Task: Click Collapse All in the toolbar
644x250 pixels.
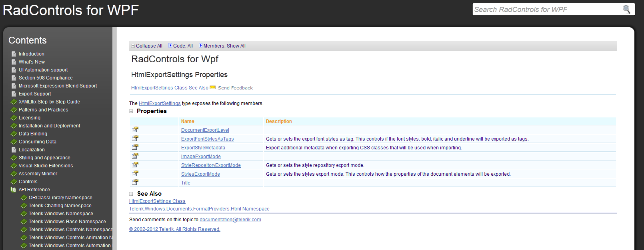Action: pos(149,46)
